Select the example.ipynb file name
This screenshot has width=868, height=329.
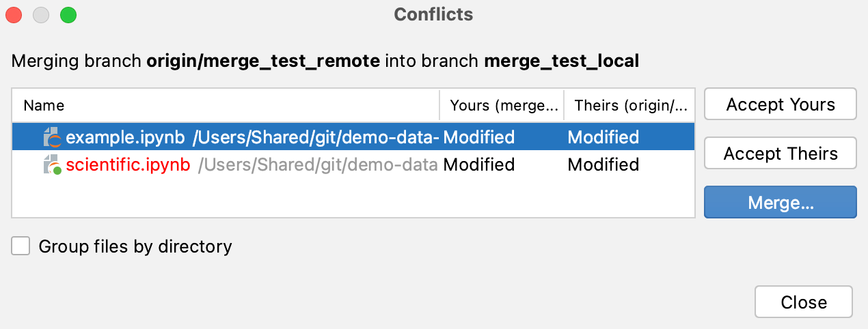click(125, 138)
